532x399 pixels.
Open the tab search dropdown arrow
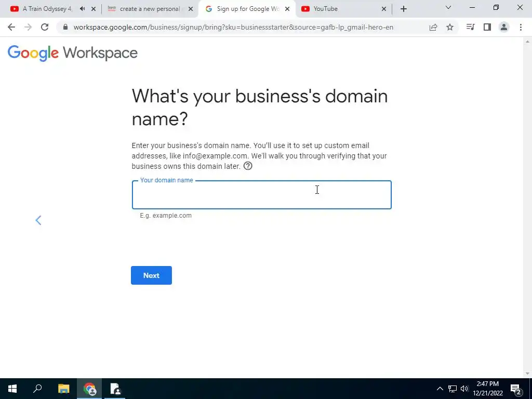pyautogui.click(x=448, y=7)
